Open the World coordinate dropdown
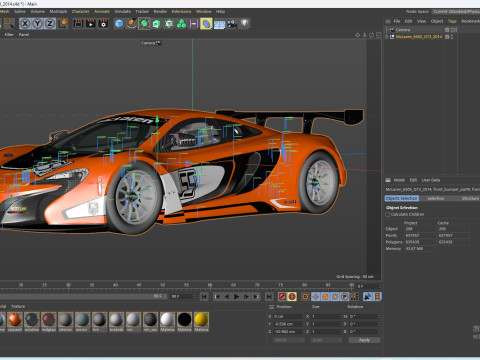 tap(289, 340)
